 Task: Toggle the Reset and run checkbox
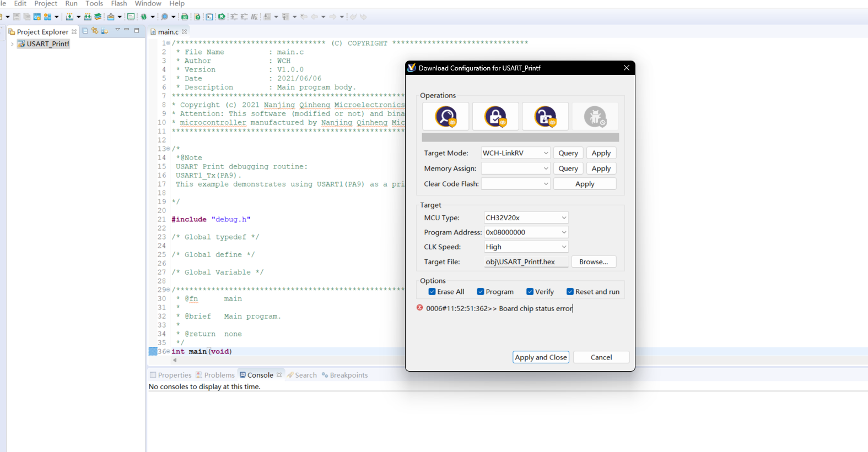point(570,292)
